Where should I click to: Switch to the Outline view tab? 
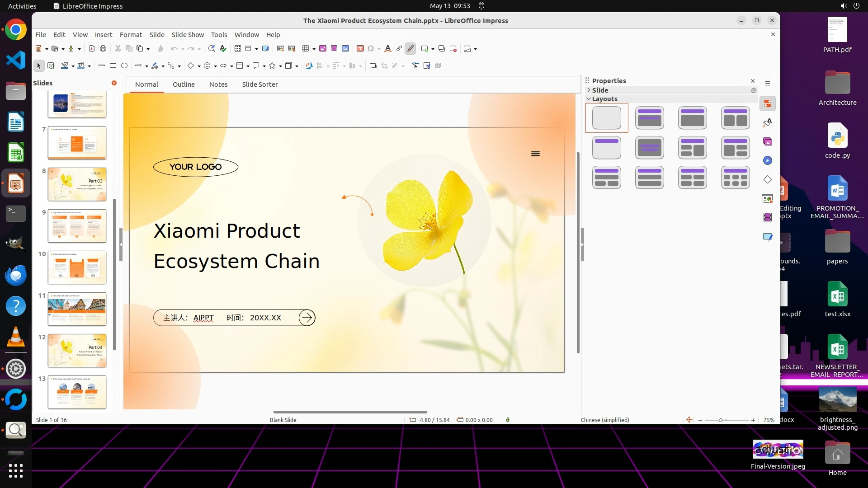coord(184,84)
